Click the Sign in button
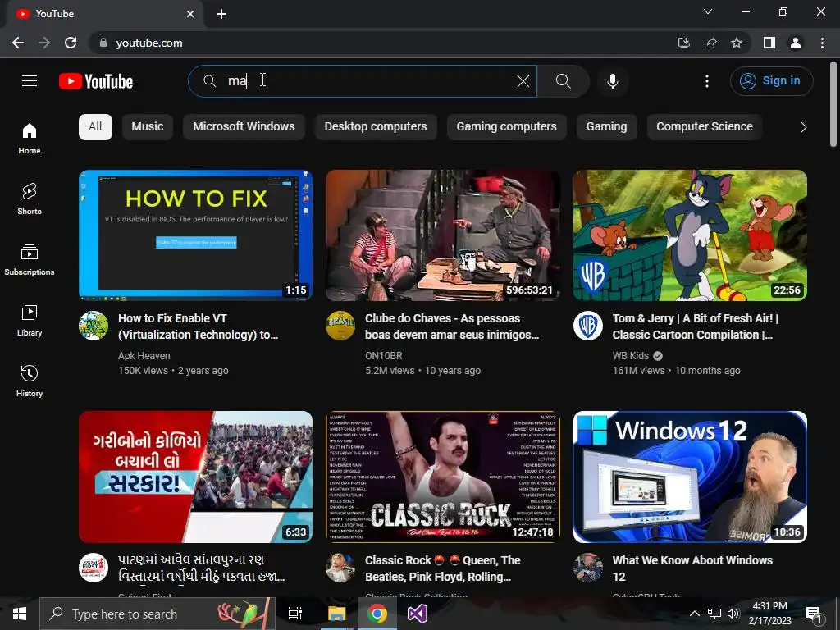 [771, 81]
